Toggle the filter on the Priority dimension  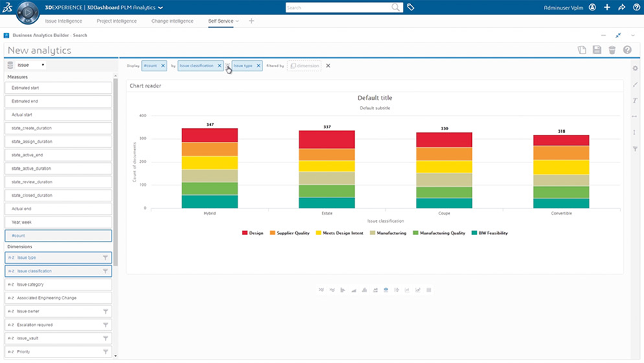click(106, 351)
